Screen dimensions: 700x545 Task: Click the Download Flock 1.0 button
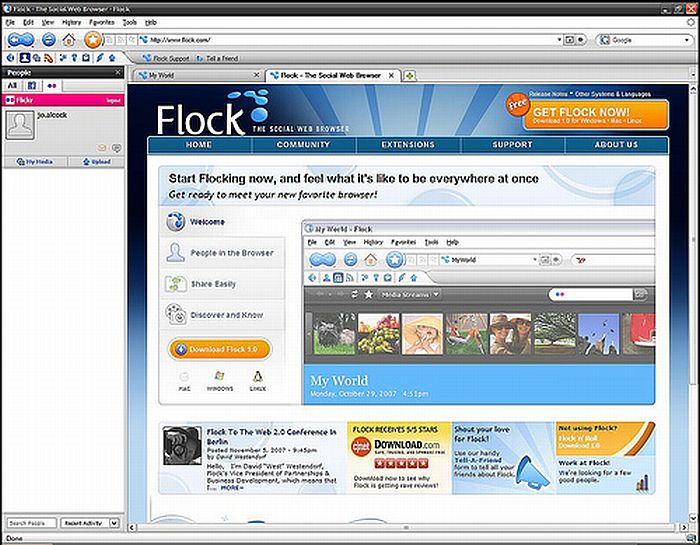pos(220,349)
